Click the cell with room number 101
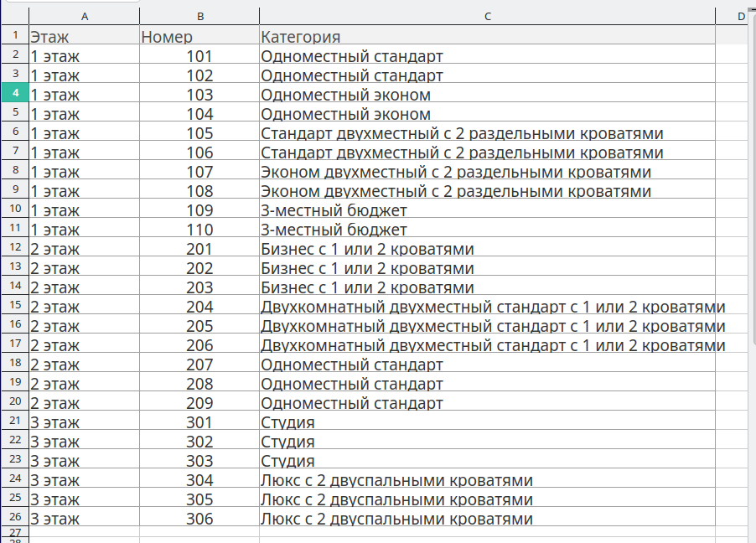 coord(199,56)
